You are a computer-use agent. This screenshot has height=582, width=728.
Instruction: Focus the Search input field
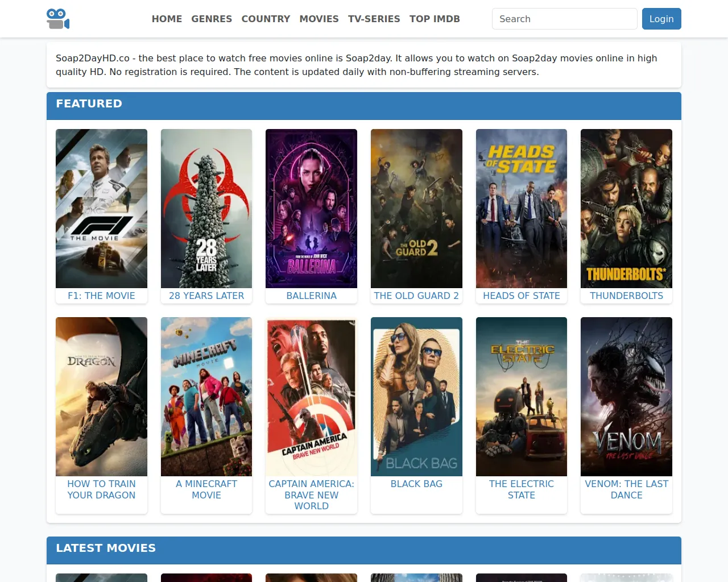point(564,19)
